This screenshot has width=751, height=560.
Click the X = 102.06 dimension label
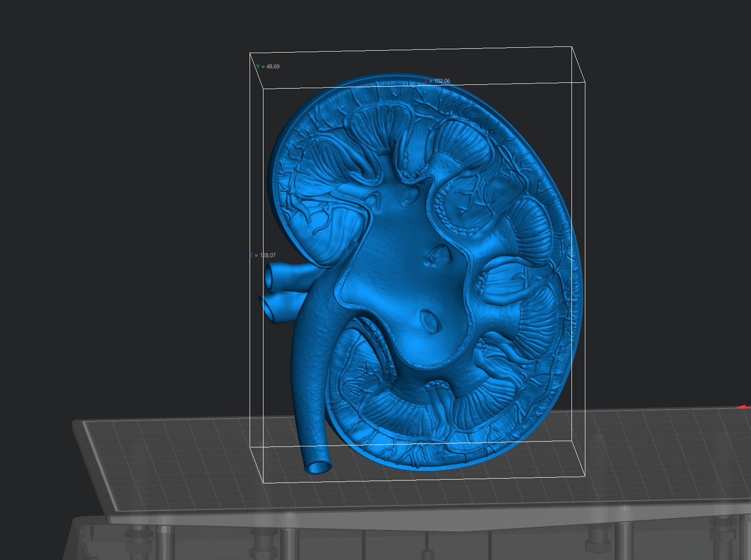click(437, 81)
